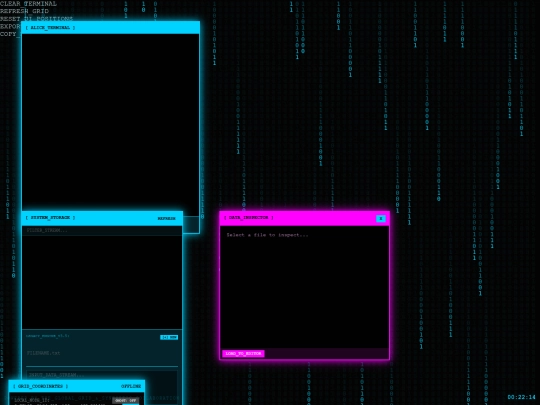Toggle the GHOST: OFF button
This screenshot has width=540, height=405.
coord(125,401)
